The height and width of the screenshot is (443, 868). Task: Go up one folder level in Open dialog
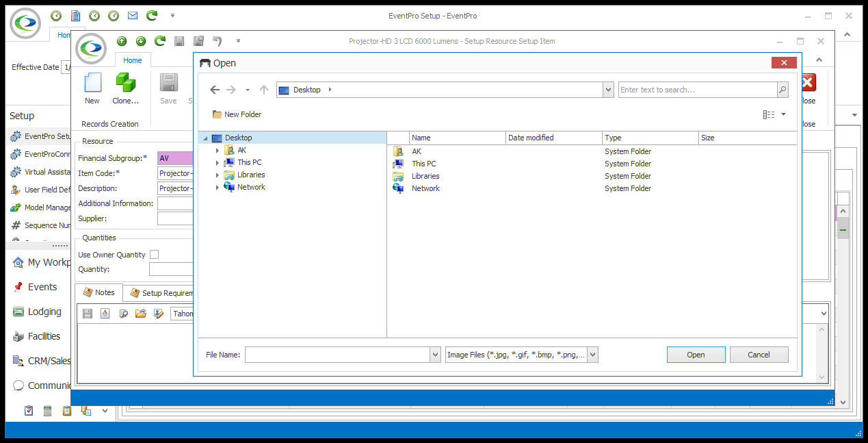(264, 90)
